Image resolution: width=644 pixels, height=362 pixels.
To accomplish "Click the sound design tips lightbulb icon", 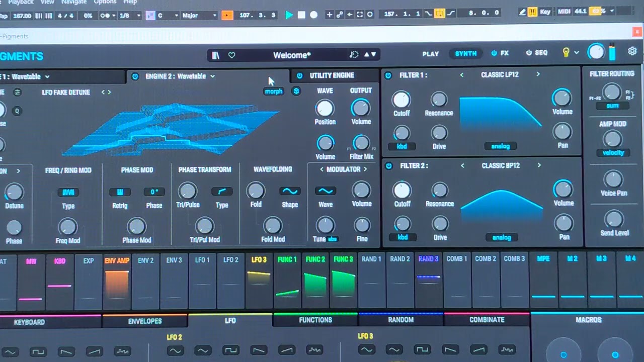I will pyautogui.click(x=566, y=52).
